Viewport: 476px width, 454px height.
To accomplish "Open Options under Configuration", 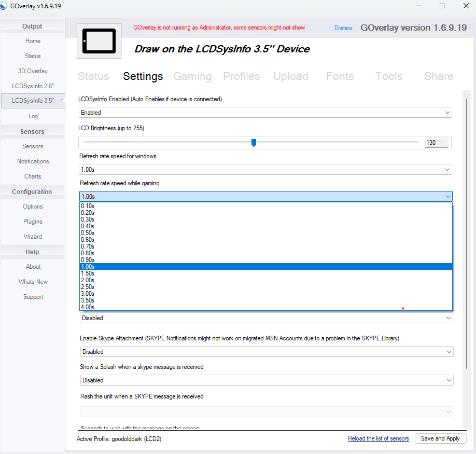I will click(x=33, y=207).
